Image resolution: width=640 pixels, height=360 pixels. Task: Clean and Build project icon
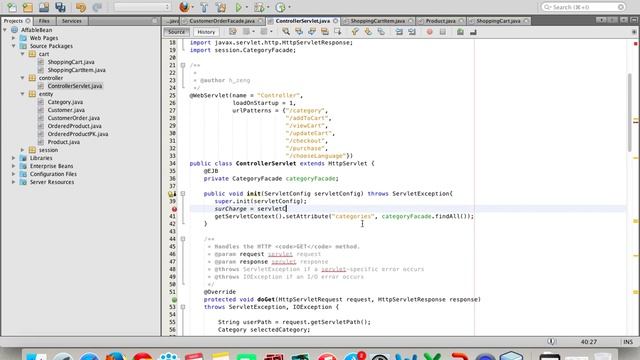pos(221,7)
